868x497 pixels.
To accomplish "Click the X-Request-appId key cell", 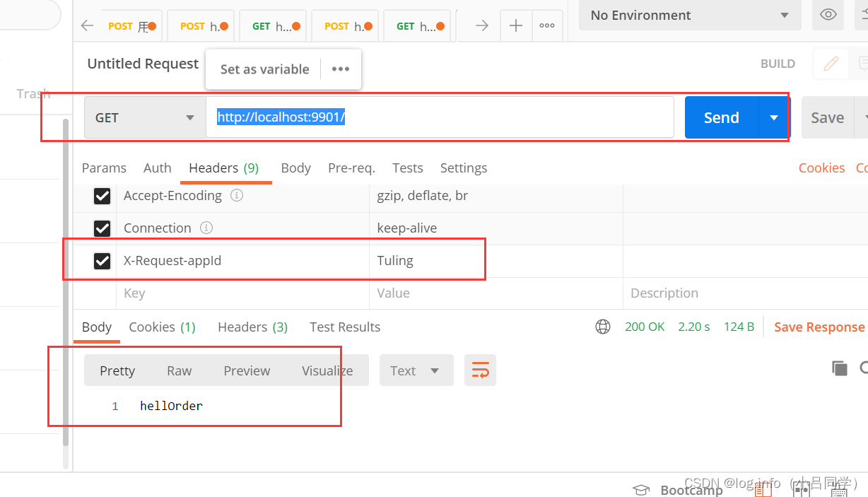I will [x=242, y=261].
